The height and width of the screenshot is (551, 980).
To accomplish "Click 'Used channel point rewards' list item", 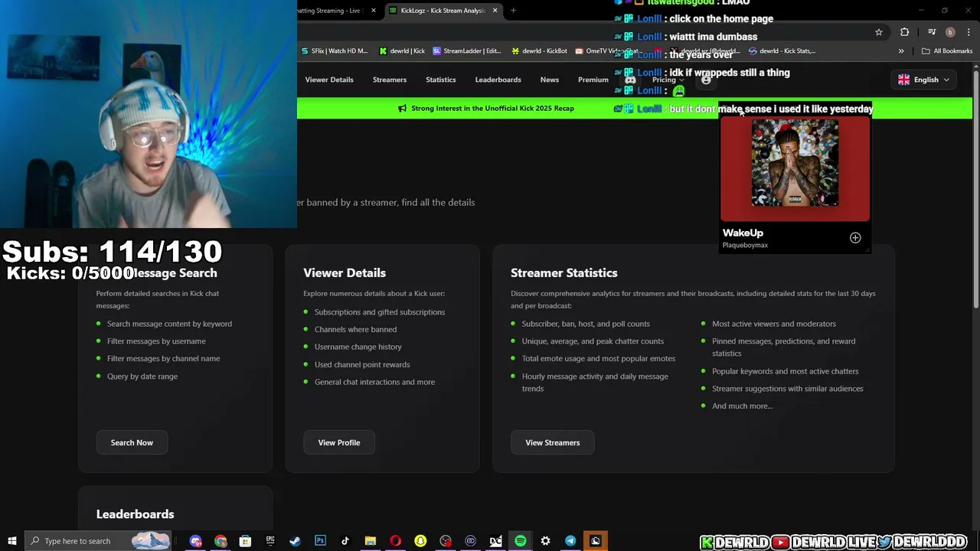I will [362, 364].
